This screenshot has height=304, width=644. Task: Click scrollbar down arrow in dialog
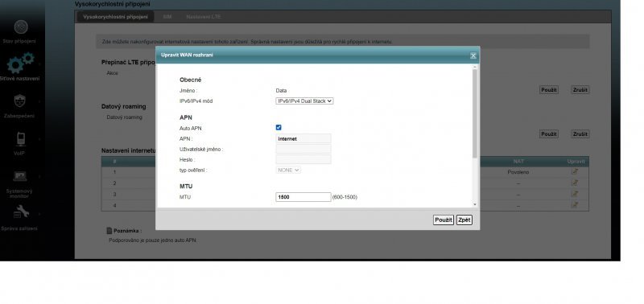pos(475,204)
